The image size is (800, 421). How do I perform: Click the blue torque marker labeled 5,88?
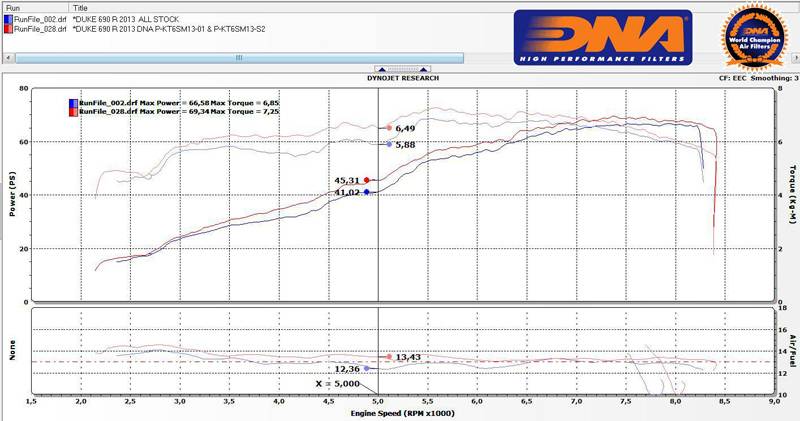click(389, 144)
